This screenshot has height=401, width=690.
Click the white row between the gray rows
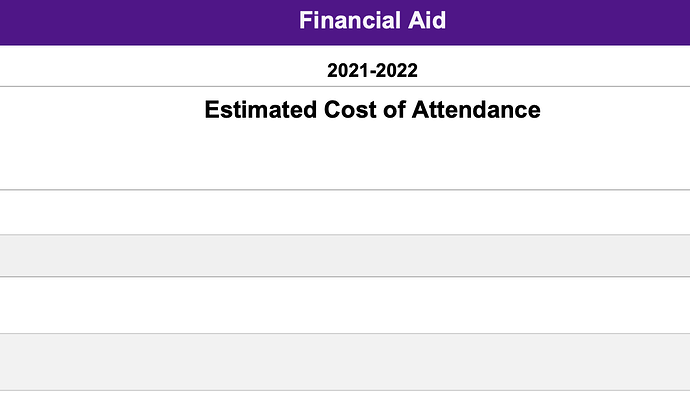pos(345,305)
